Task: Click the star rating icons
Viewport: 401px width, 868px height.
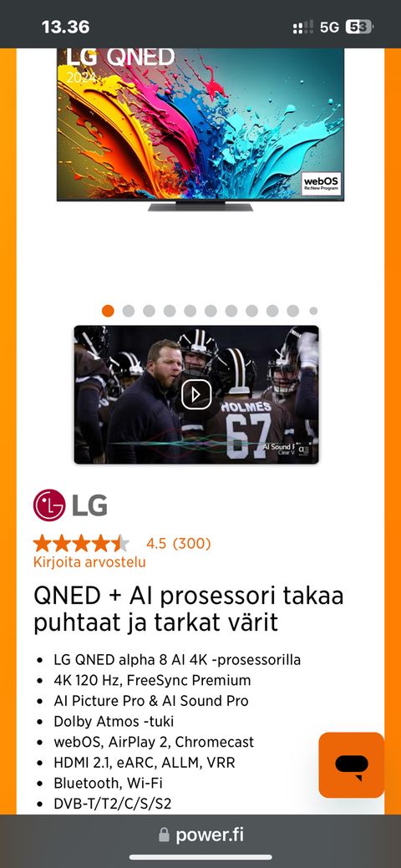Action: coord(81,544)
